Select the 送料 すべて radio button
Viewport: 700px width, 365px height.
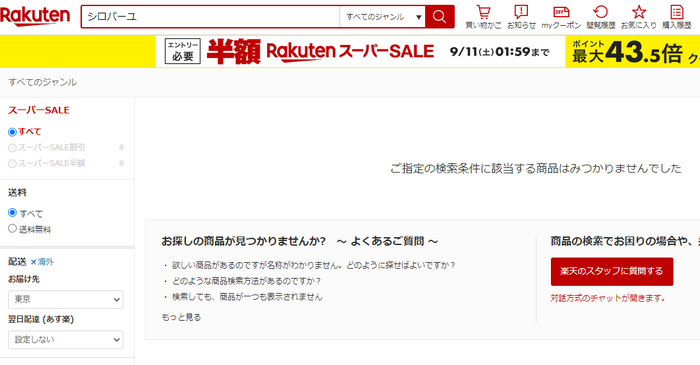(x=12, y=212)
